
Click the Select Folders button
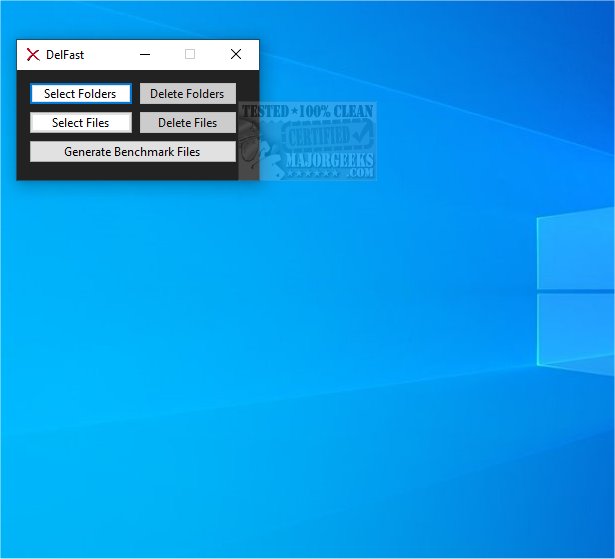click(x=81, y=94)
